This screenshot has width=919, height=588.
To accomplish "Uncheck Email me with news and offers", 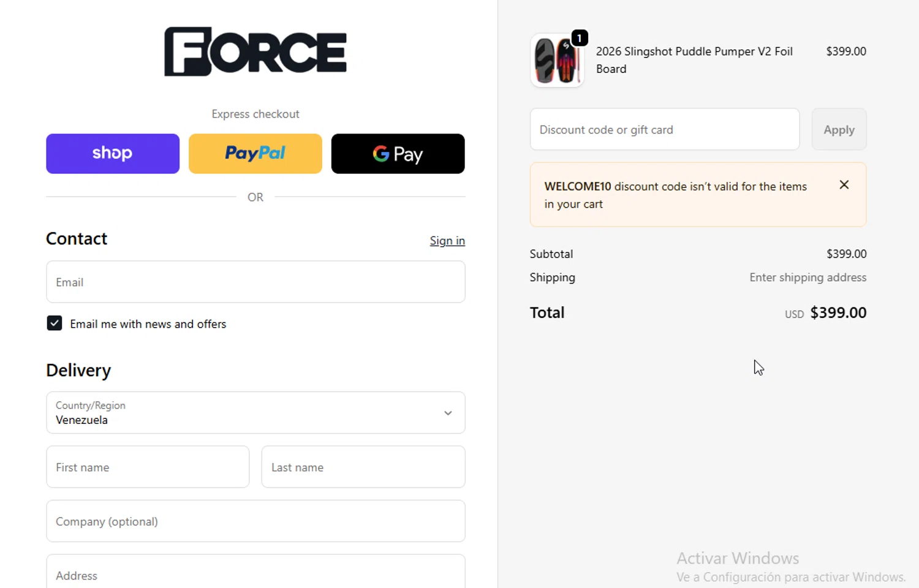I will pos(55,323).
